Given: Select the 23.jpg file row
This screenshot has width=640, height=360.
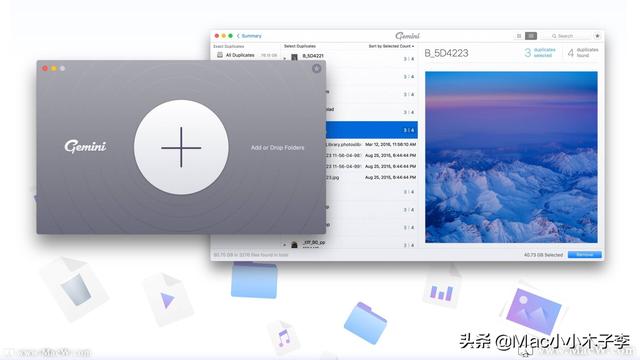Looking at the screenshot, I should click(x=371, y=178).
